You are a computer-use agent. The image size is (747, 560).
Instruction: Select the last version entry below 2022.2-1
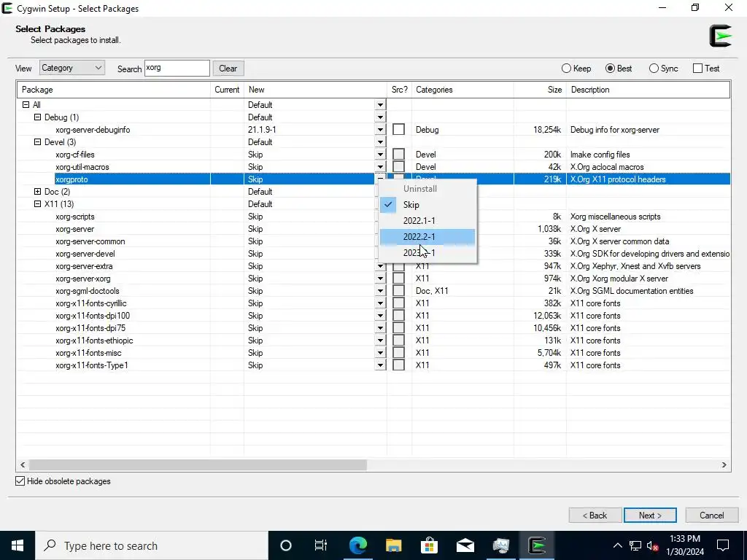(x=427, y=253)
